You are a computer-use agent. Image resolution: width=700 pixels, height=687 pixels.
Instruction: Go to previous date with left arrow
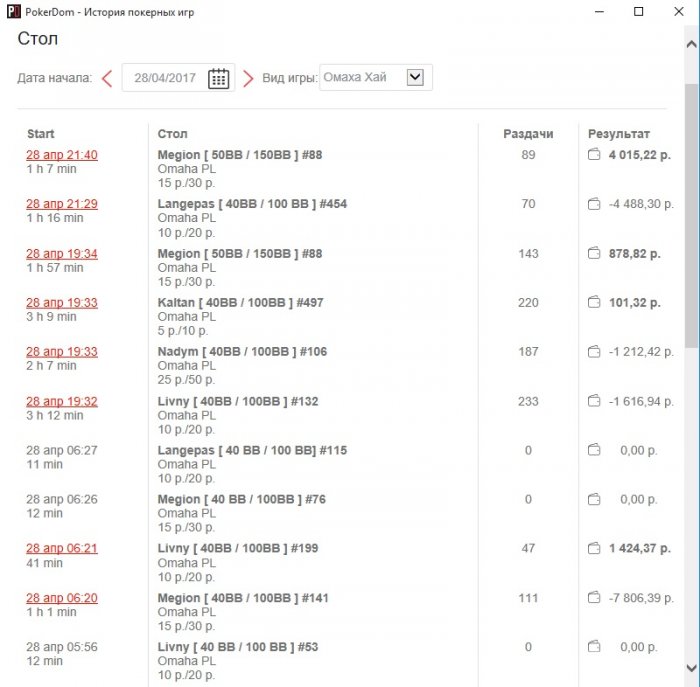pyautogui.click(x=107, y=78)
